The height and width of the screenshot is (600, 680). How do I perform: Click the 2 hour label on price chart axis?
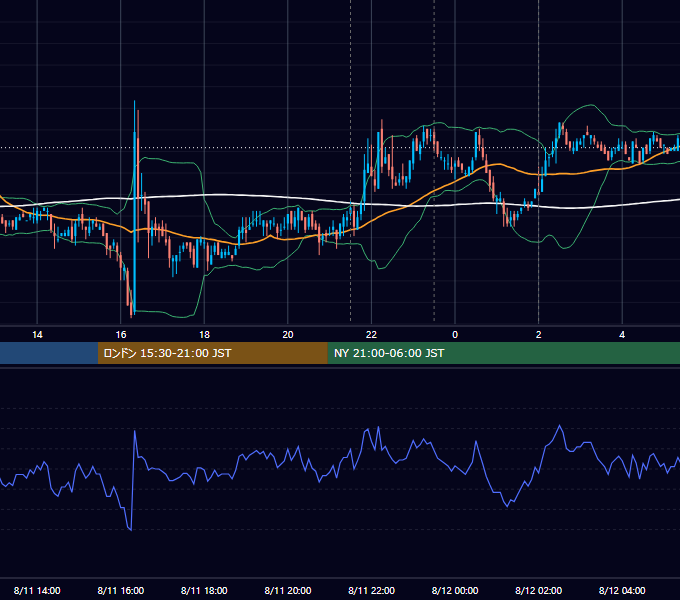539,335
